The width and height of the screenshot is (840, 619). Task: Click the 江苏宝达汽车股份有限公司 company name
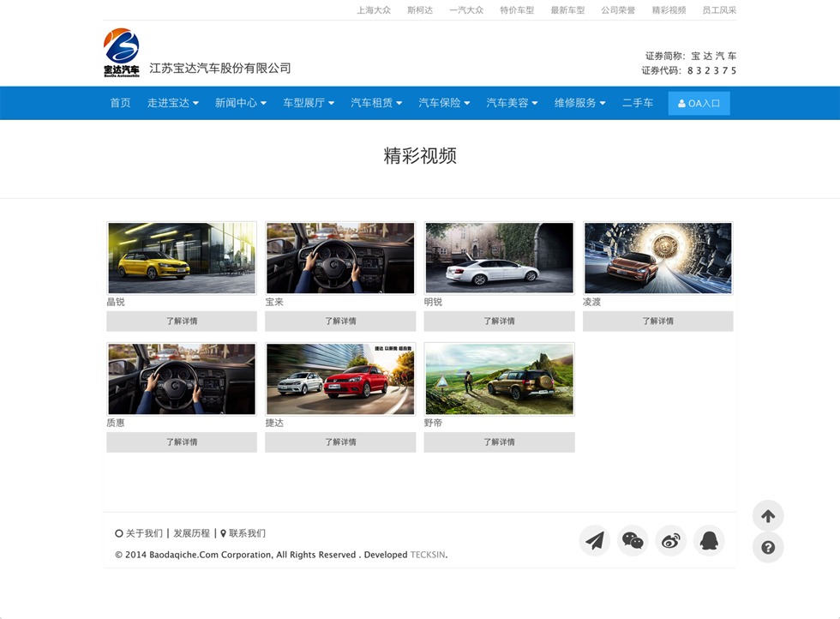point(220,68)
